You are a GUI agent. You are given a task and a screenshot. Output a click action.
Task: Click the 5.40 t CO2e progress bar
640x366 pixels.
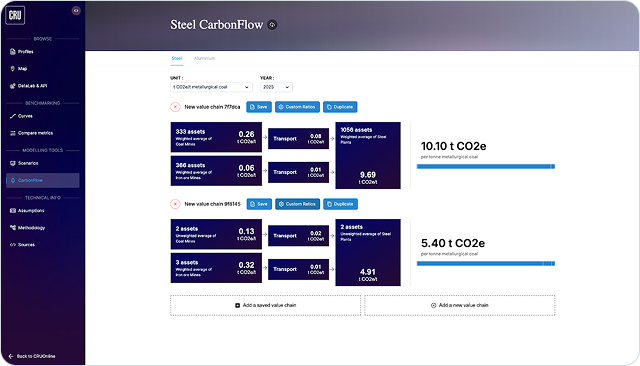pos(486,264)
